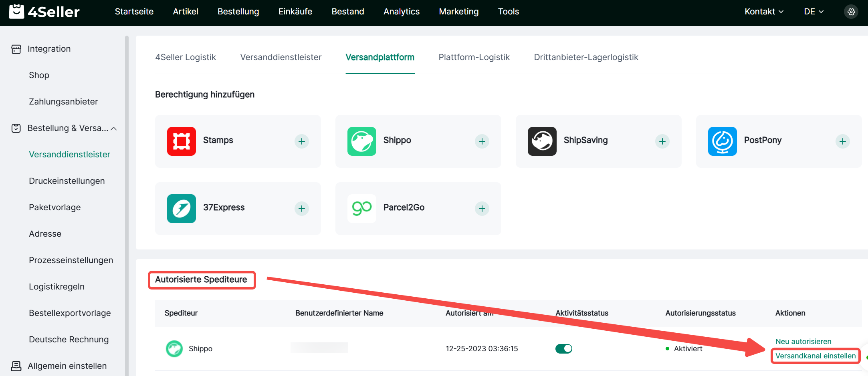Collapse the Bestellung & Versand sidebar section
The height and width of the screenshot is (376, 868).
coord(114,129)
